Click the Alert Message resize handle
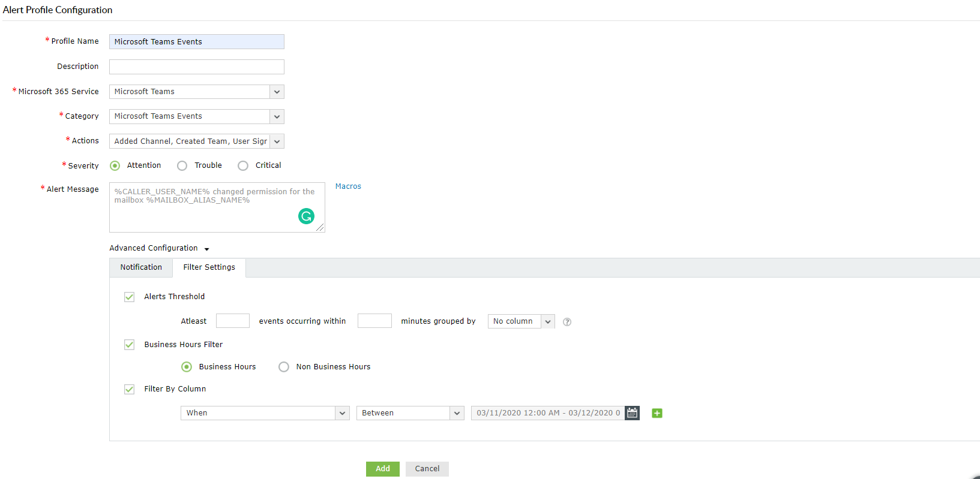Viewport: 980px width, 479px height. click(x=320, y=228)
